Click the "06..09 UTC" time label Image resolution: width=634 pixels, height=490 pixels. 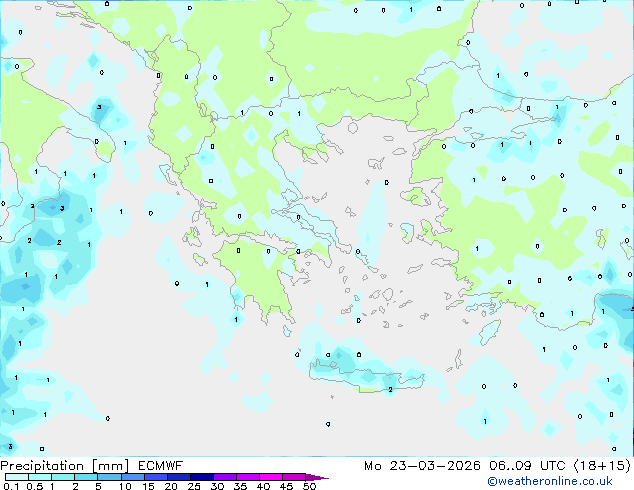(527, 466)
